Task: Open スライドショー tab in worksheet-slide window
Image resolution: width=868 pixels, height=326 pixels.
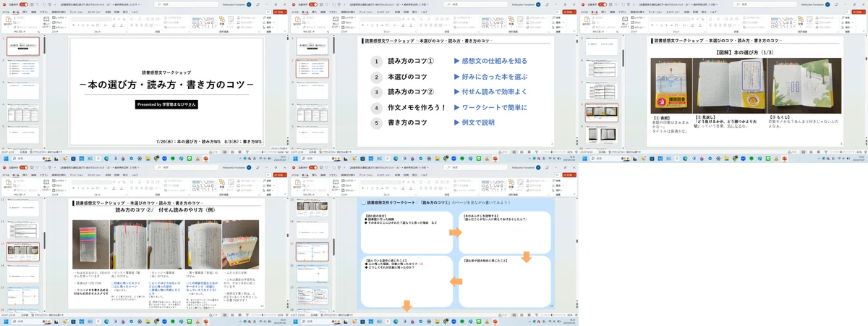Action: click(x=383, y=175)
